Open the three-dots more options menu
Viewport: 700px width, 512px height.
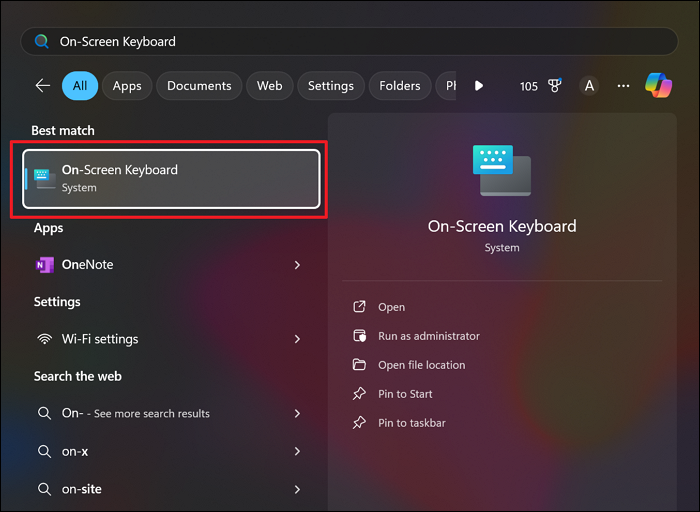[x=624, y=86]
